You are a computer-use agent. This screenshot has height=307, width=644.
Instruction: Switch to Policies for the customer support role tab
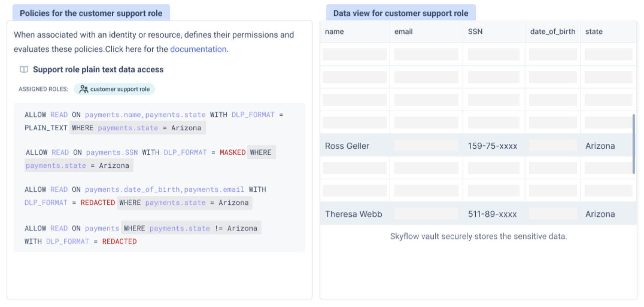point(91,13)
